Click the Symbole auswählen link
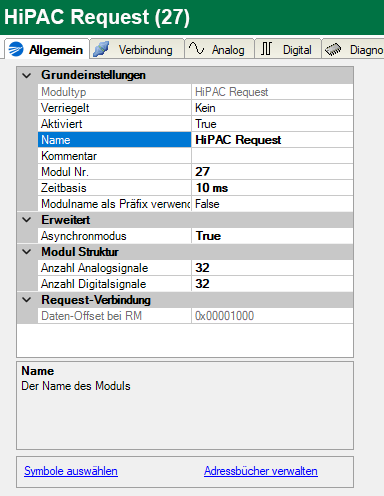The height and width of the screenshot is (496, 384). [x=71, y=471]
